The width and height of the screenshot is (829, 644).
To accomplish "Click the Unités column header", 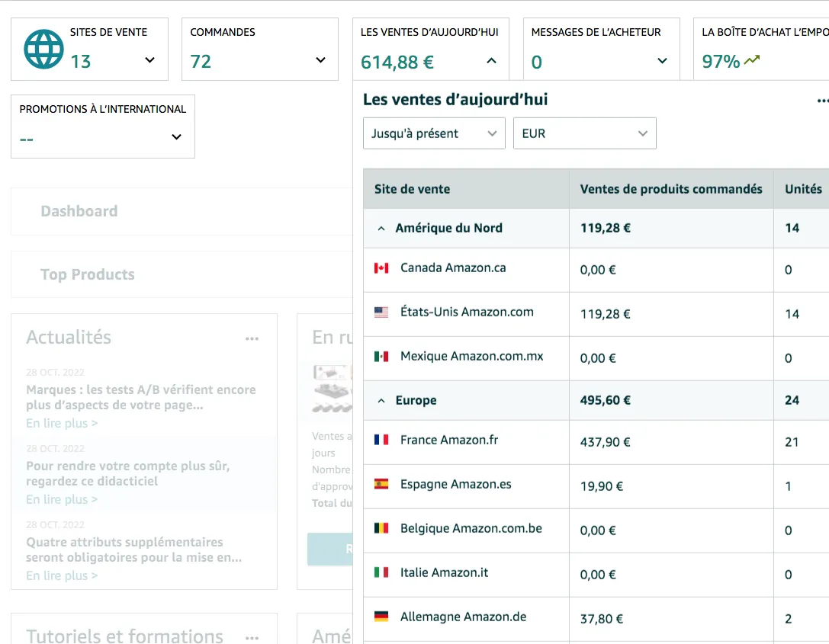I will click(803, 189).
